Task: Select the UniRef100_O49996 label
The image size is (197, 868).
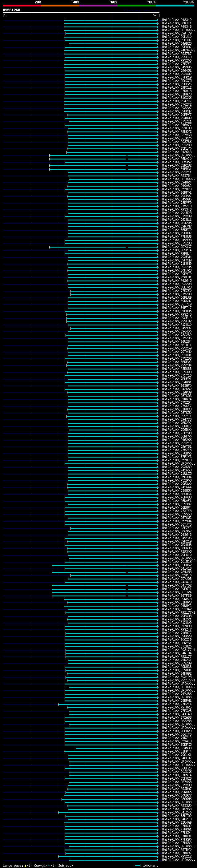Action: pos(177,67)
